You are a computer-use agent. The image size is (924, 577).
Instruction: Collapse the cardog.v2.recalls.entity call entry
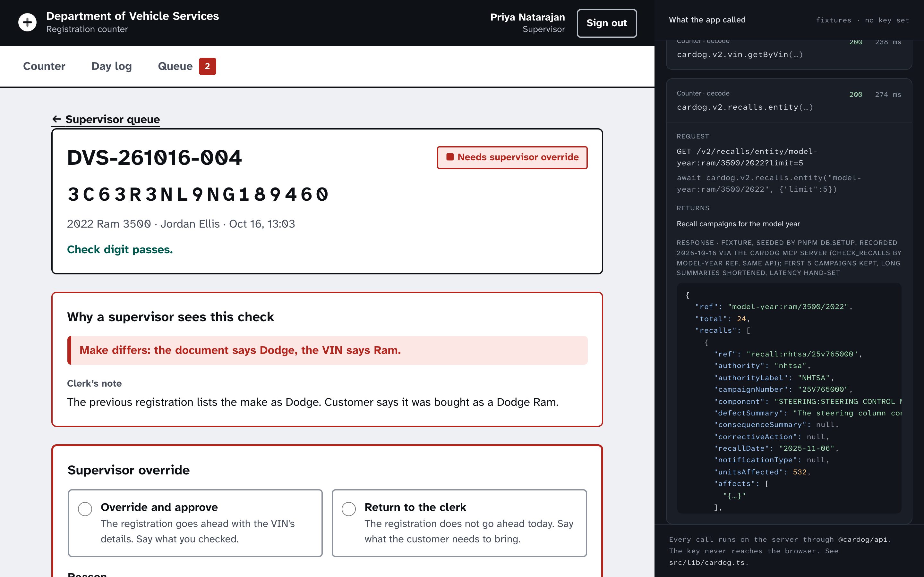point(789,100)
